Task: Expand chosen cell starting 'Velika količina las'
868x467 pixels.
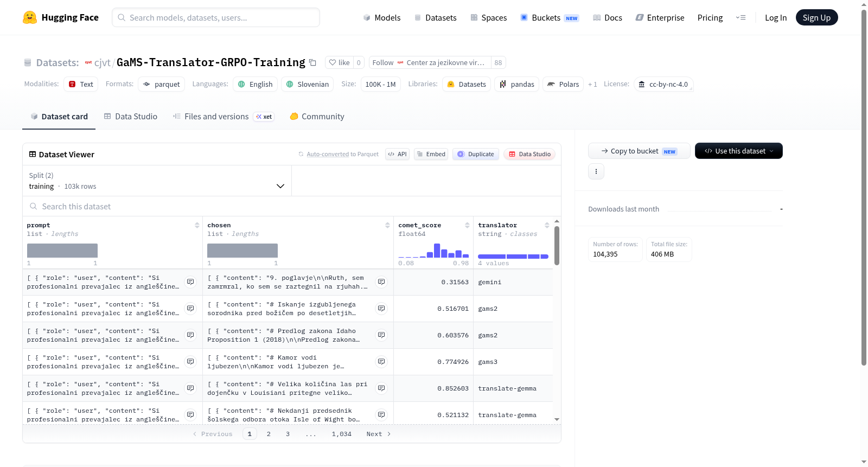Action: [381, 388]
